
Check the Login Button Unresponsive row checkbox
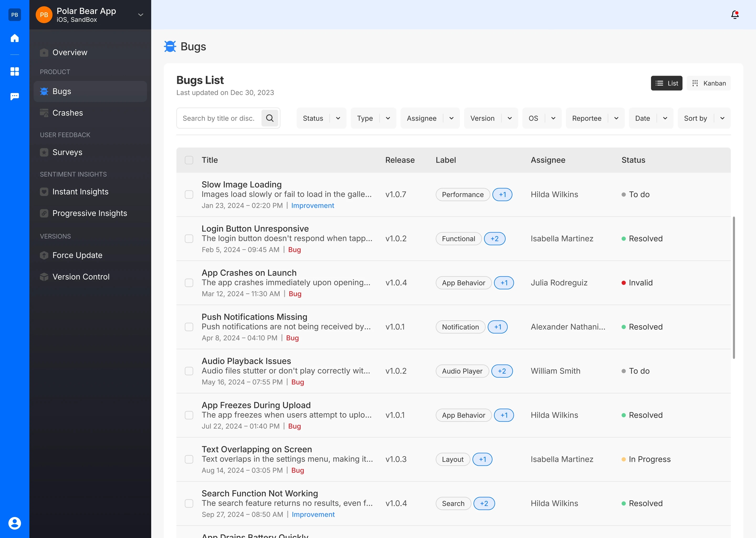189,239
